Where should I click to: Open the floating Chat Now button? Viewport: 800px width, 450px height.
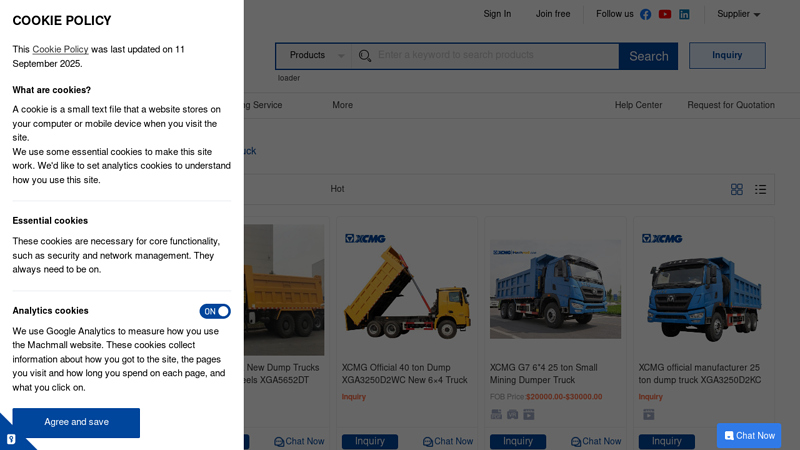(749, 436)
